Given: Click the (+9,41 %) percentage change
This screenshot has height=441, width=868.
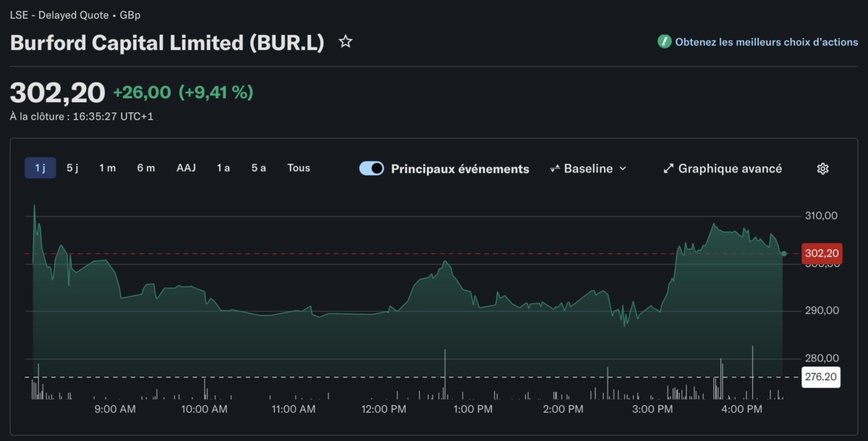Looking at the screenshot, I should click(x=216, y=92).
